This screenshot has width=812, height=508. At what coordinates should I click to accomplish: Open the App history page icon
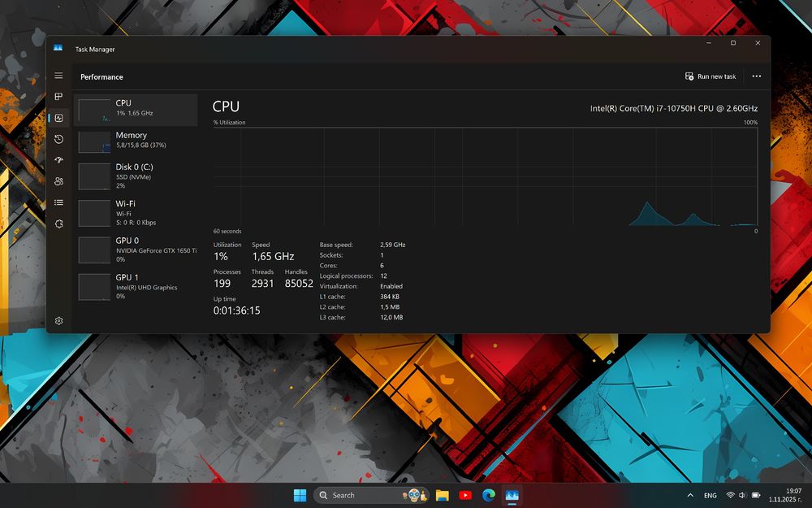pyautogui.click(x=58, y=139)
